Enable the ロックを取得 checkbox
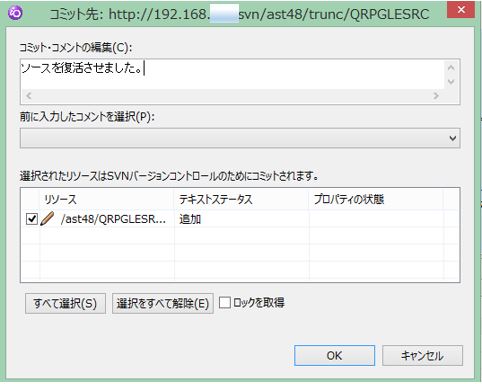The height and width of the screenshot is (384, 482). click(x=225, y=303)
